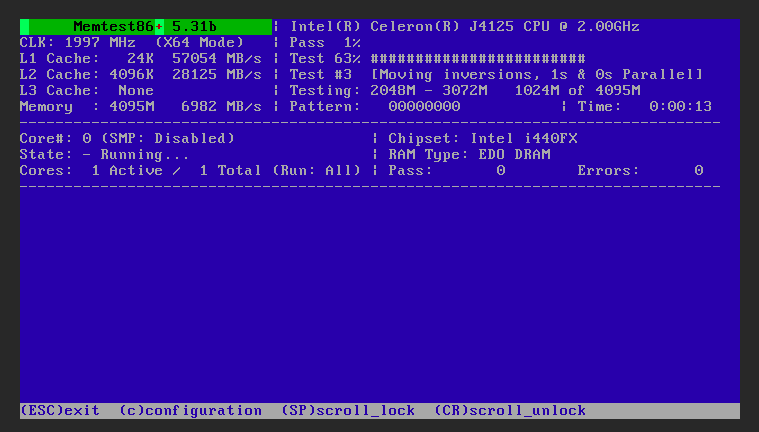759x432 pixels.
Task: Click the Errors: 0 counter
Action: (x=640, y=170)
